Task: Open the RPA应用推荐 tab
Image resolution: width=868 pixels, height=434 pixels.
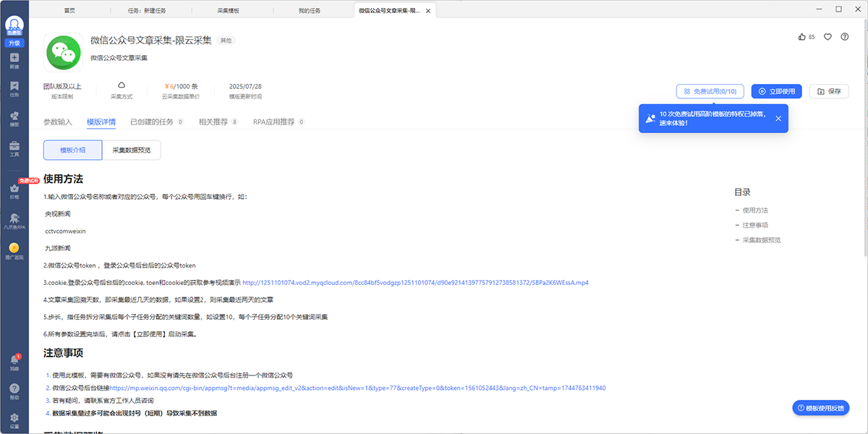Action: (x=278, y=122)
